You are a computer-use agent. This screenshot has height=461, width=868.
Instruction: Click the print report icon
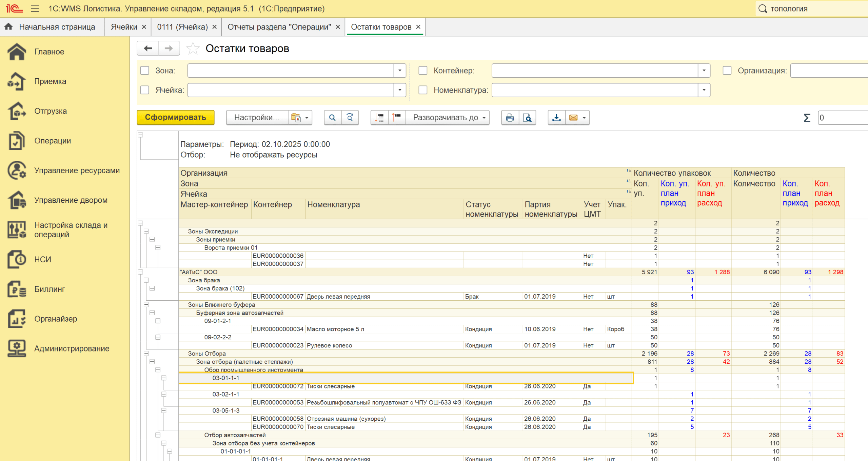[x=510, y=118]
